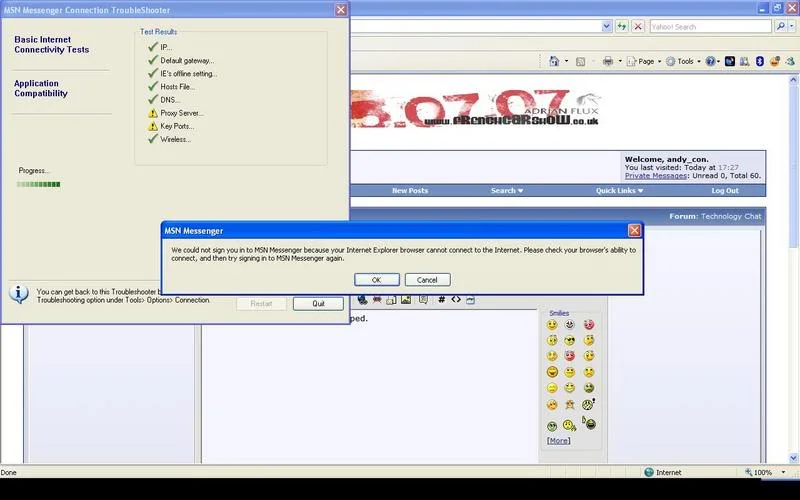Click the first yellow smile in Smilies
800x500 pixels.
point(552,324)
